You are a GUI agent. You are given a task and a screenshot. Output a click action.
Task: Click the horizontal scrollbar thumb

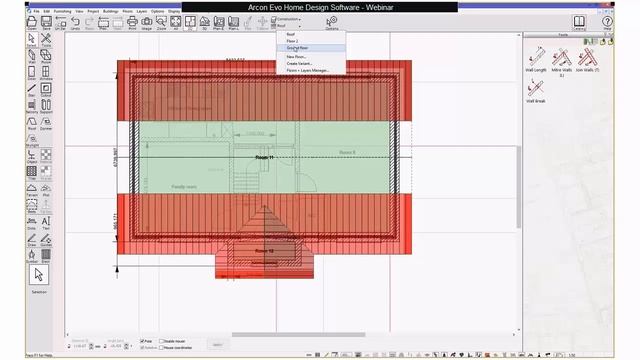coord(299,335)
